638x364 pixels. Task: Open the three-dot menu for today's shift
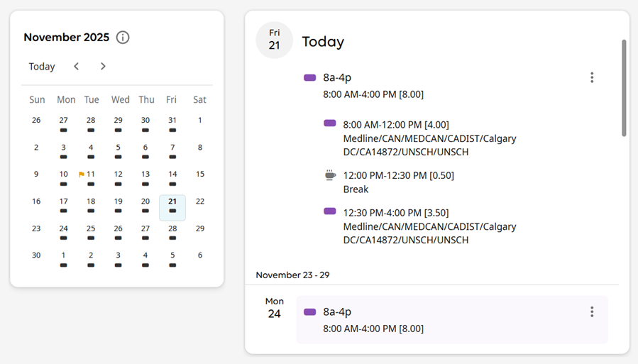click(592, 78)
